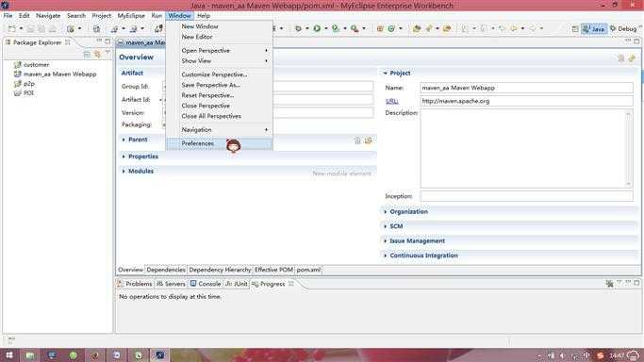The width and height of the screenshot is (644, 362).
Task: Open the Help menu
Action: 204,16
